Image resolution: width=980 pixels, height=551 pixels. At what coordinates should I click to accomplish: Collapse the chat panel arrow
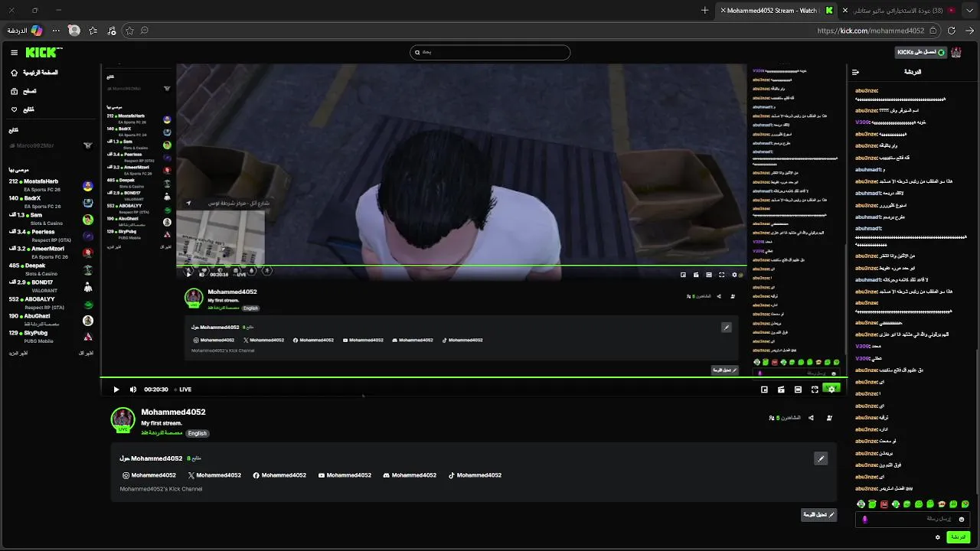(856, 72)
